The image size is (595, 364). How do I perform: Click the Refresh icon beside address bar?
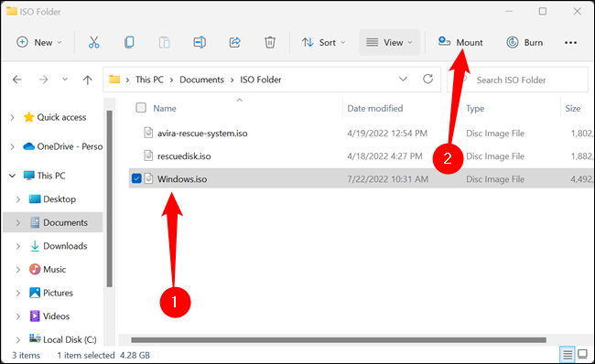pos(427,79)
